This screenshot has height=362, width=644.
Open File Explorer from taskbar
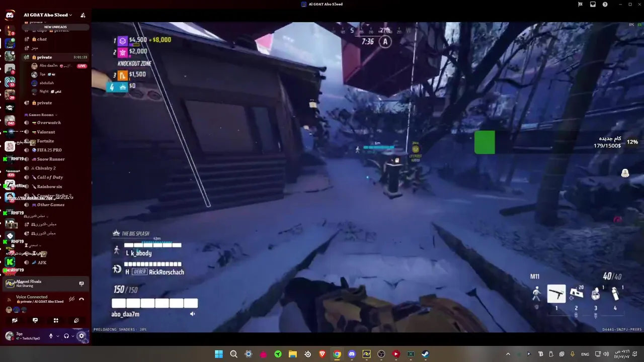tap(293, 354)
